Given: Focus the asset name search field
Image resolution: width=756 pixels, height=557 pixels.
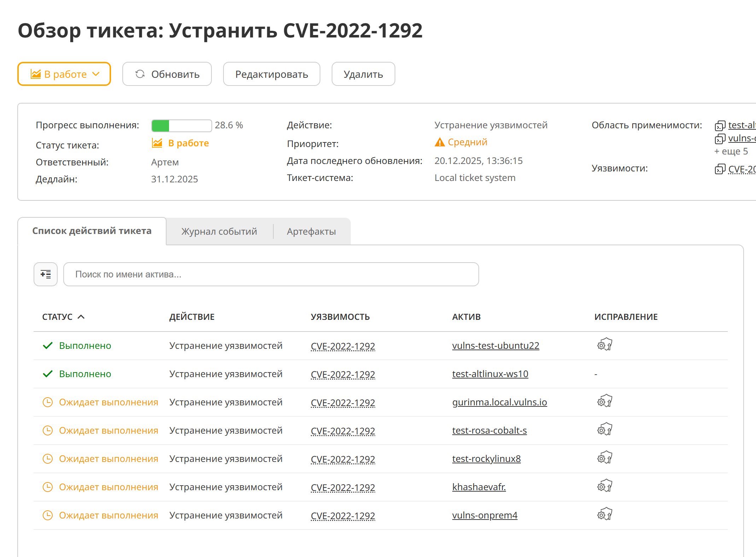Looking at the screenshot, I should pyautogui.click(x=271, y=274).
